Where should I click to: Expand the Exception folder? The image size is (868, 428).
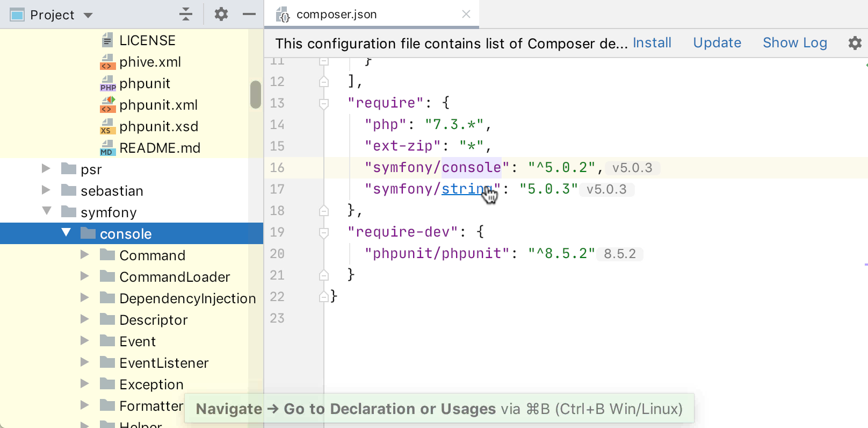[x=85, y=384]
